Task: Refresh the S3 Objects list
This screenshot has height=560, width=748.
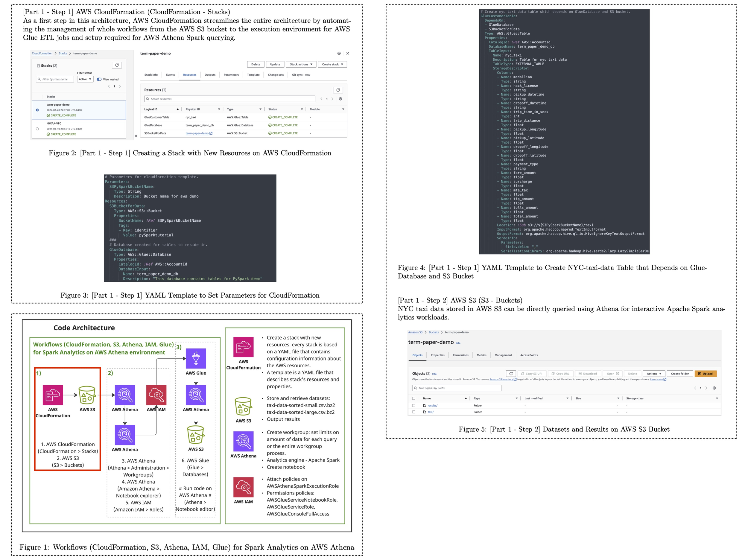Action: (x=511, y=374)
